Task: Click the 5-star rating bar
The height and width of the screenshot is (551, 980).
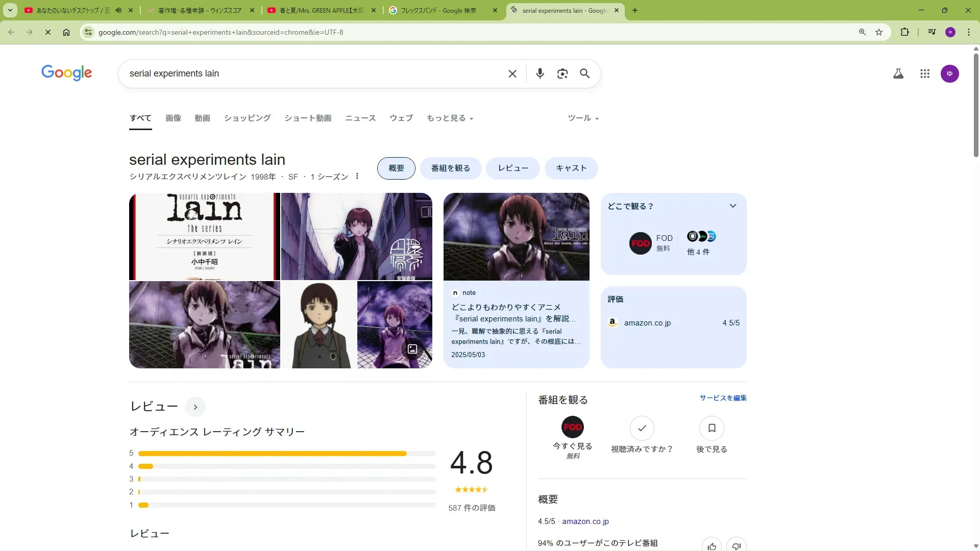Action: click(286, 453)
